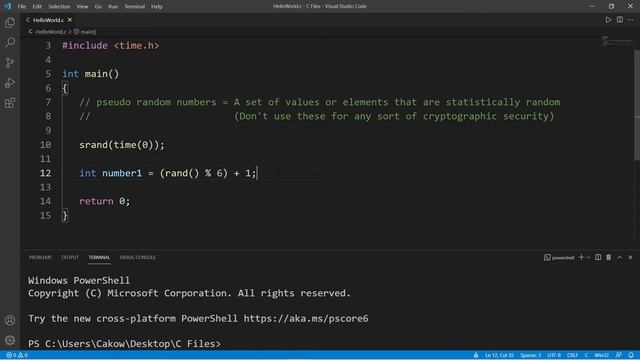The width and height of the screenshot is (640, 360).
Task: Open the Run and Debug view
Action: click(x=10, y=82)
